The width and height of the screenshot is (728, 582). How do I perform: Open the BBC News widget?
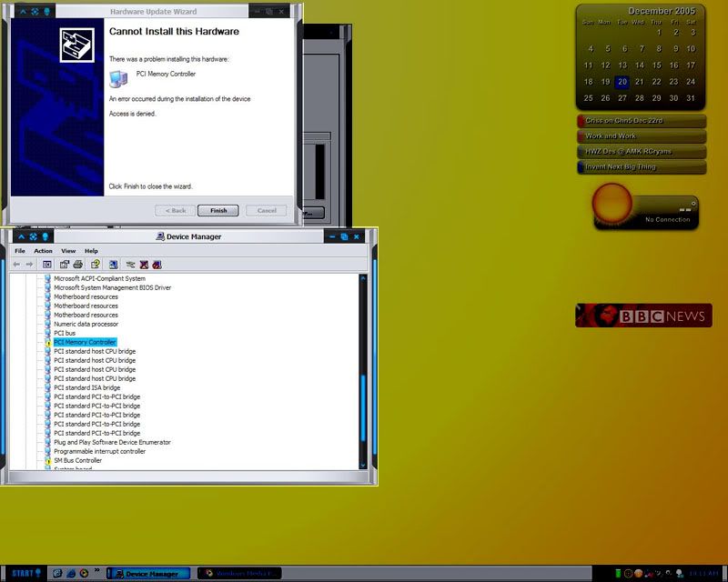pyautogui.click(x=643, y=316)
